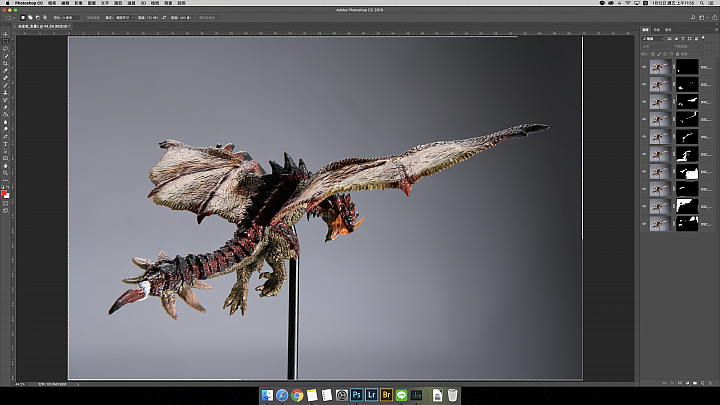Click the Intersect with selection option icon
This screenshot has height=405, width=720.
(45, 17)
